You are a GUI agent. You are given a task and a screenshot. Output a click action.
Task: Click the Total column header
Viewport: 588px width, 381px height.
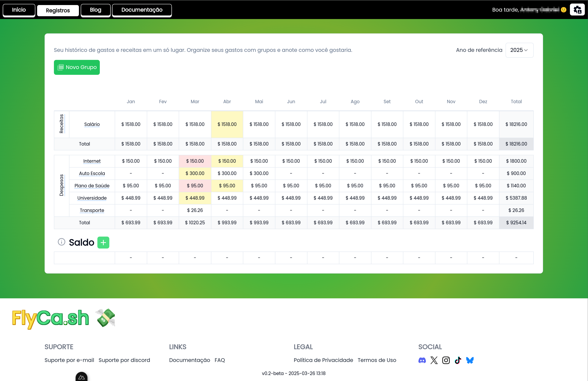pos(516,102)
